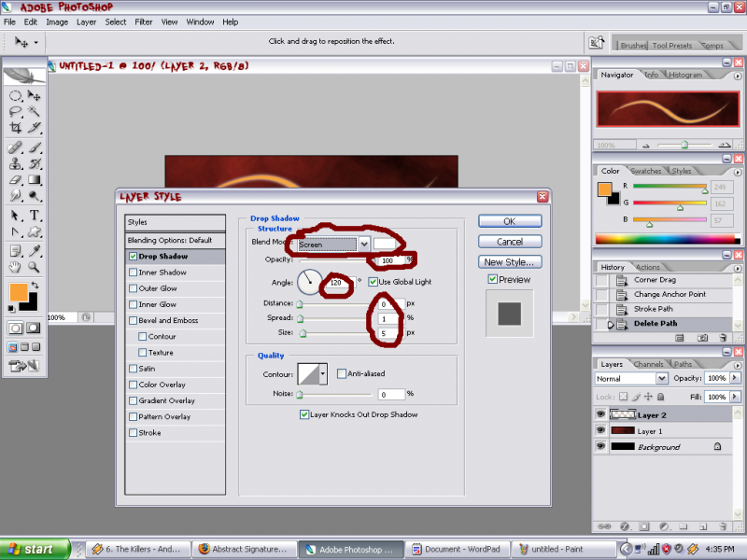Screen dimensions: 747x560
Task: Select the Healing Brush tool
Action: pos(15,147)
